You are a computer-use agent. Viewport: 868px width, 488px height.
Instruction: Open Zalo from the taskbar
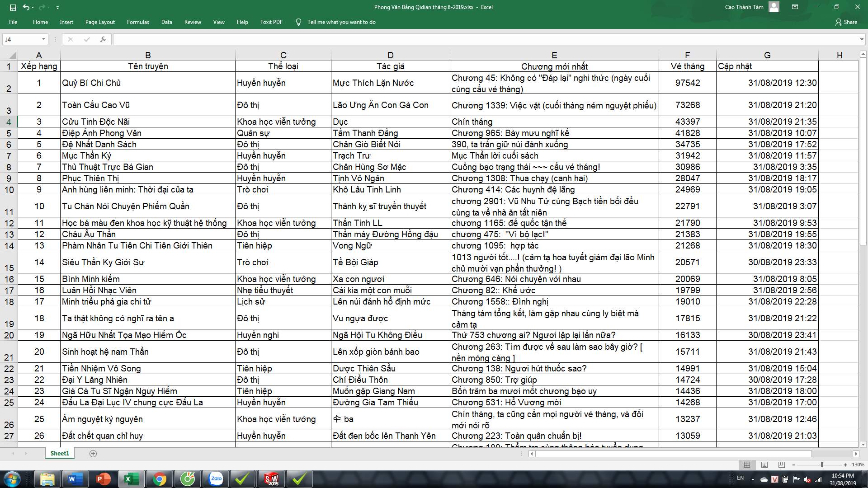coord(216,479)
